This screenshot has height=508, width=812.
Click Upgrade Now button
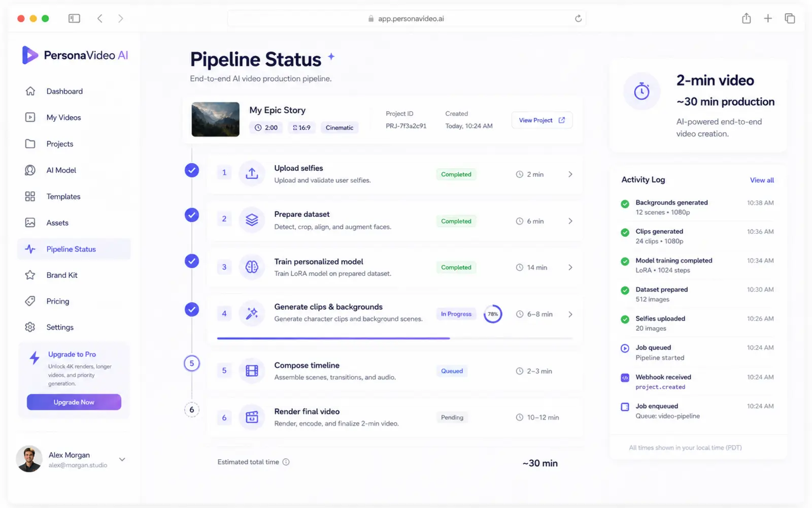pos(74,402)
